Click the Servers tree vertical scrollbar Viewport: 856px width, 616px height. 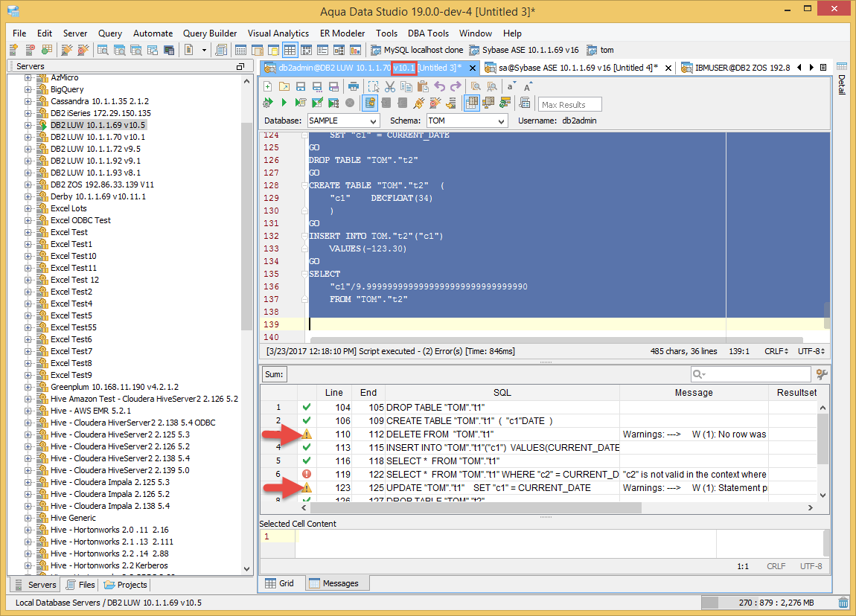(x=247, y=226)
